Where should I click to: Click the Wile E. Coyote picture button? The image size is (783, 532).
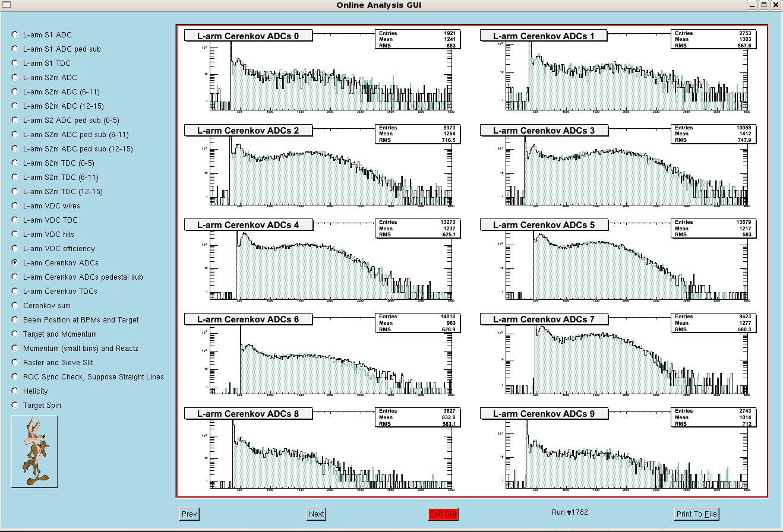(x=34, y=451)
